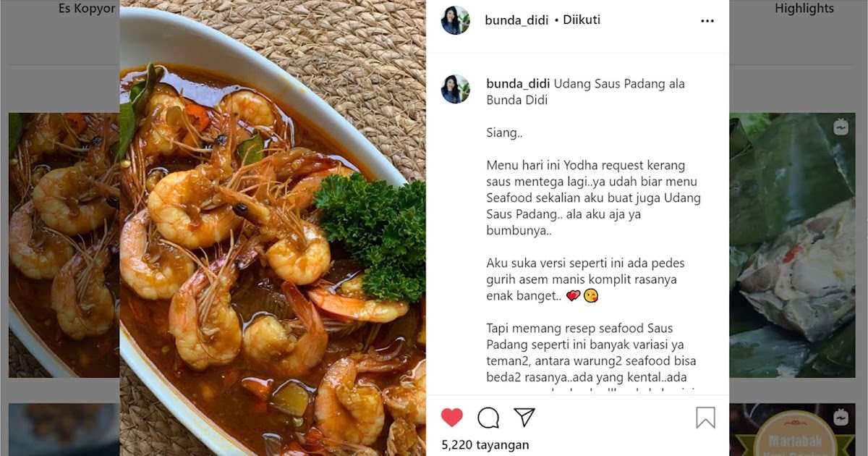The height and width of the screenshot is (456, 868).
Task: Toggle Diikuti following status
Action: coord(581,20)
